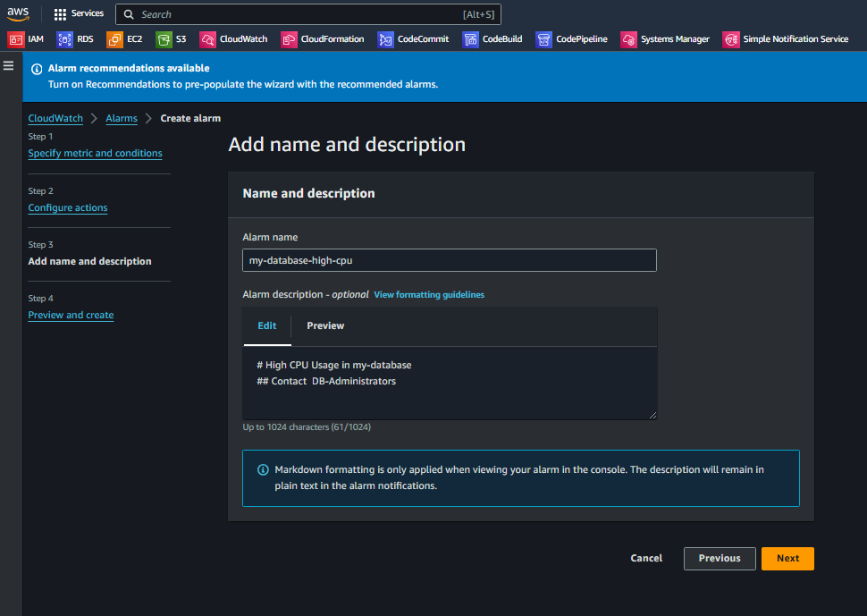Open the Simple Notification Service shortcut icon
Image resolution: width=867 pixels, height=616 pixels.
pos(731,39)
